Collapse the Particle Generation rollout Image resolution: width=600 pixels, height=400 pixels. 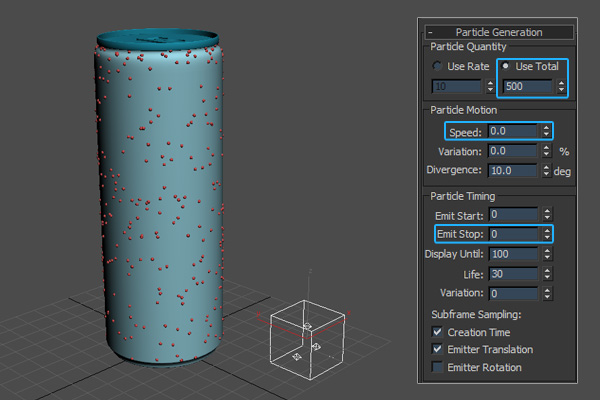point(430,32)
